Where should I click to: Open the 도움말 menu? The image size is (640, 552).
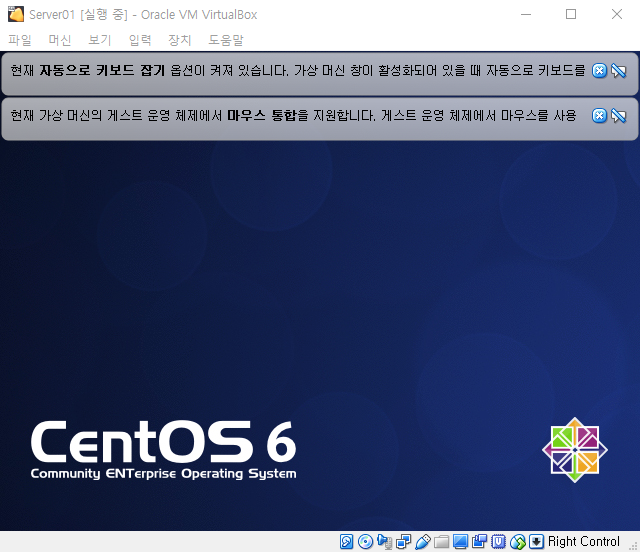226,40
